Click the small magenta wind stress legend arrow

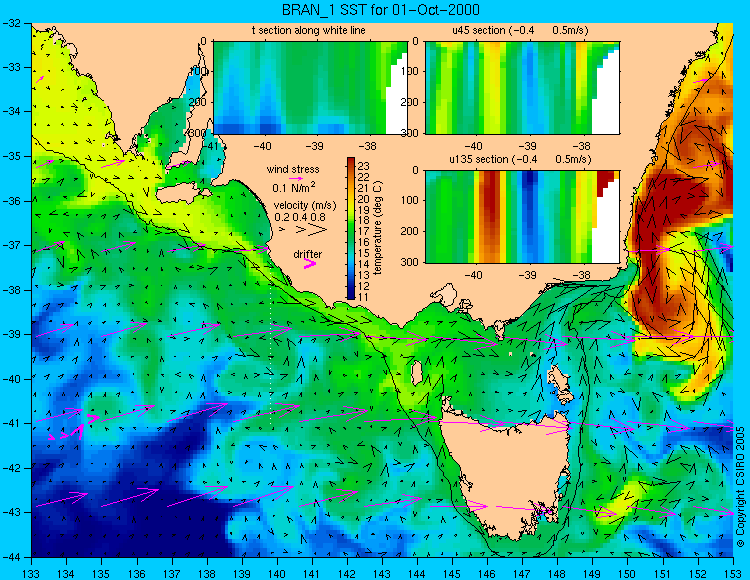tap(296, 178)
